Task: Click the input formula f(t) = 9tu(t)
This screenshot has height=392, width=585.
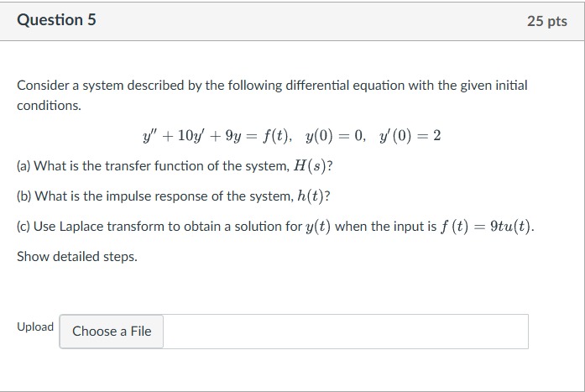Action: 486,227
